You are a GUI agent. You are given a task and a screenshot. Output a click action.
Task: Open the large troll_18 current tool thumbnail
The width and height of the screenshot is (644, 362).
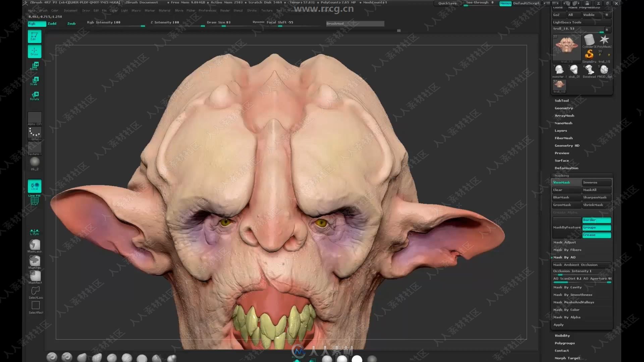[x=567, y=48]
